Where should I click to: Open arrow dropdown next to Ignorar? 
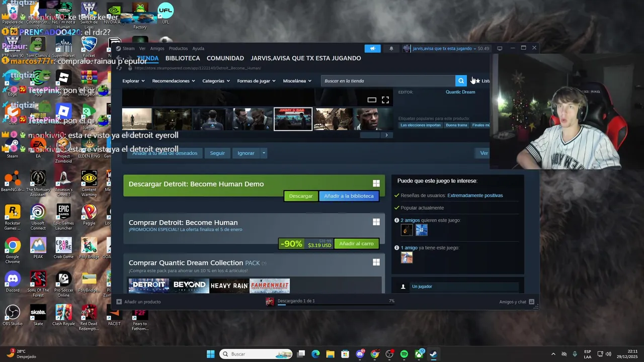tap(264, 153)
